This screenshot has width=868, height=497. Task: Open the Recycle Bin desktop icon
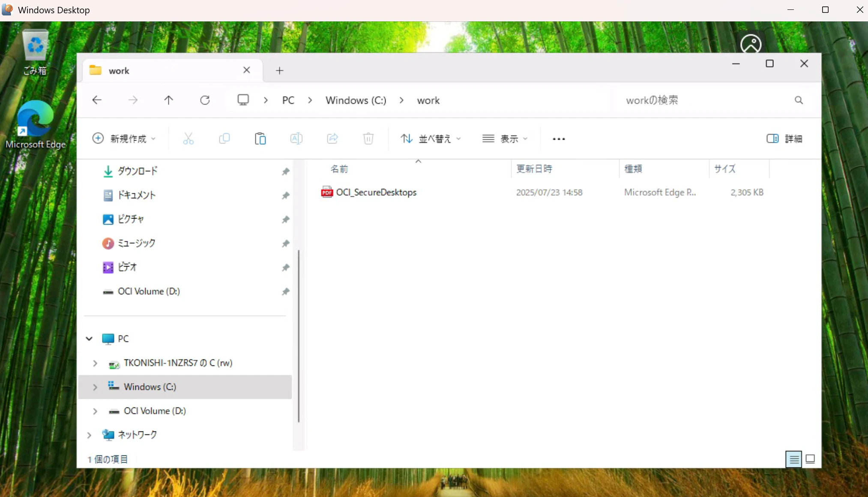pyautogui.click(x=35, y=52)
